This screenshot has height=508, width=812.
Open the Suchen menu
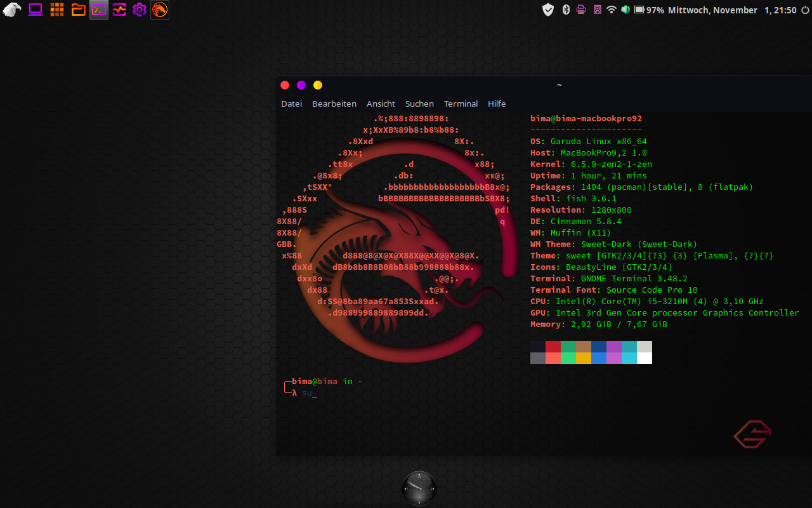click(x=419, y=104)
